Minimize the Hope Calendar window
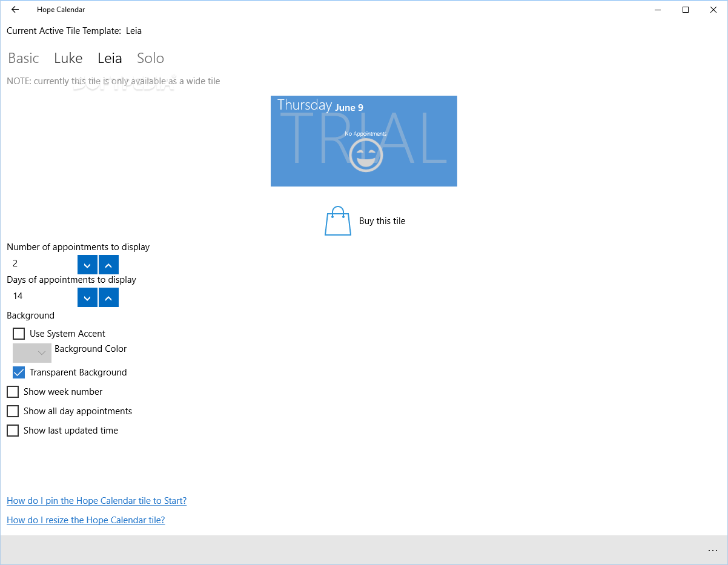This screenshot has height=565, width=728. coord(658,10)
